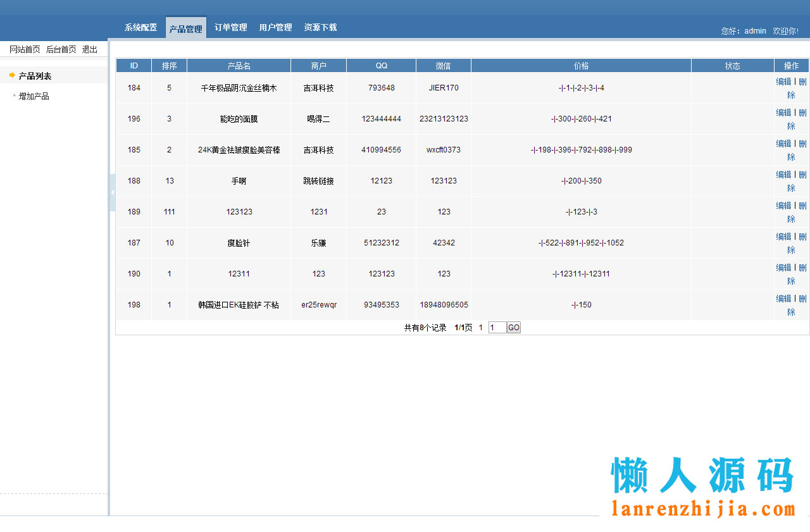This screenshot has width=810, height=532.
Task: Open the 系统配置 menu
Action: [x=140, y=27]
